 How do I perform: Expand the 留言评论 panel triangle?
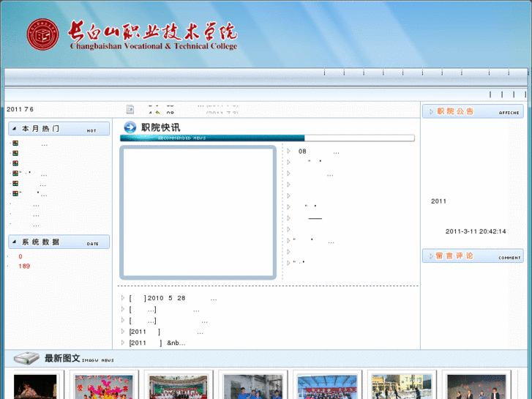431,256
